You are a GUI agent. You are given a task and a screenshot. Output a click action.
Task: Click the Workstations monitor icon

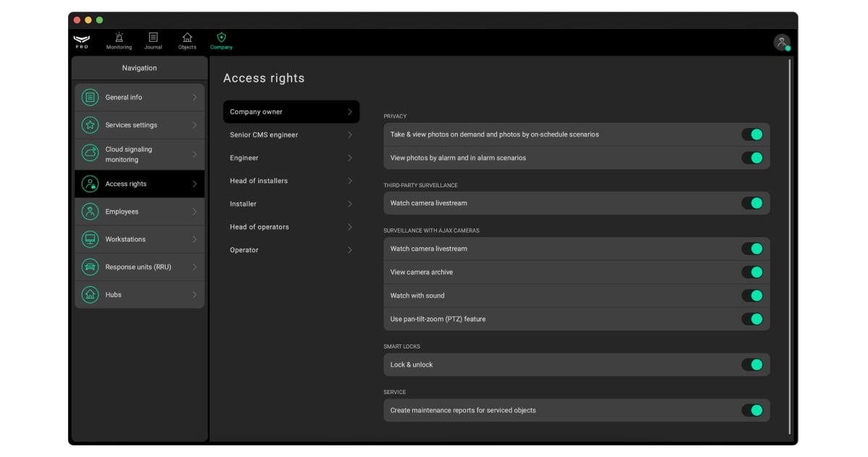[90, 239]
